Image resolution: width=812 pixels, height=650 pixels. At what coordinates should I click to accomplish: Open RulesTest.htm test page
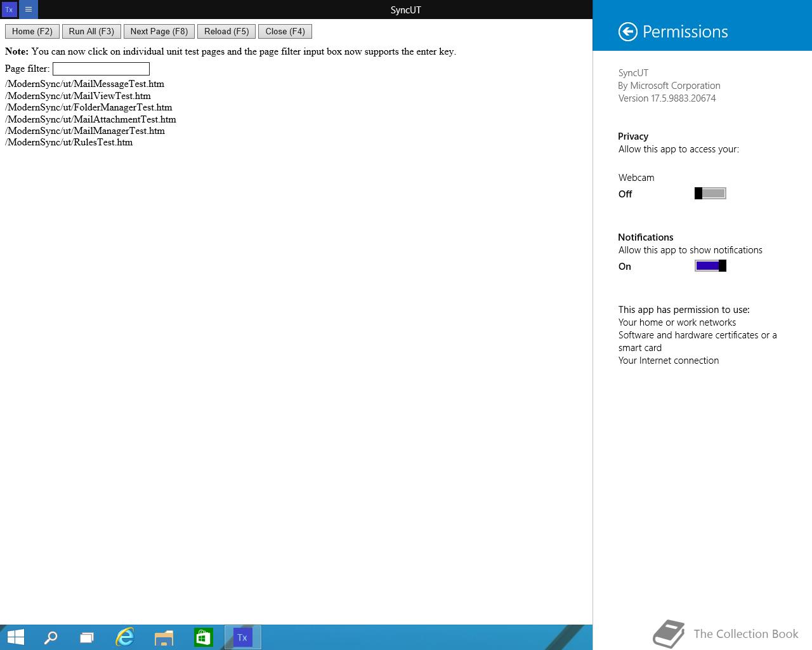click(69, 142)
